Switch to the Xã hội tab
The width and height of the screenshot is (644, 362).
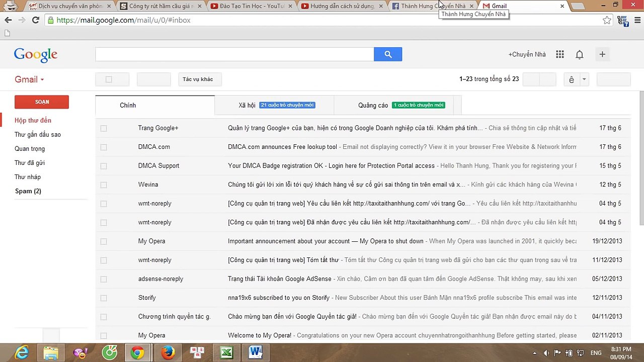pyautogui.click(x=274, y=105)
